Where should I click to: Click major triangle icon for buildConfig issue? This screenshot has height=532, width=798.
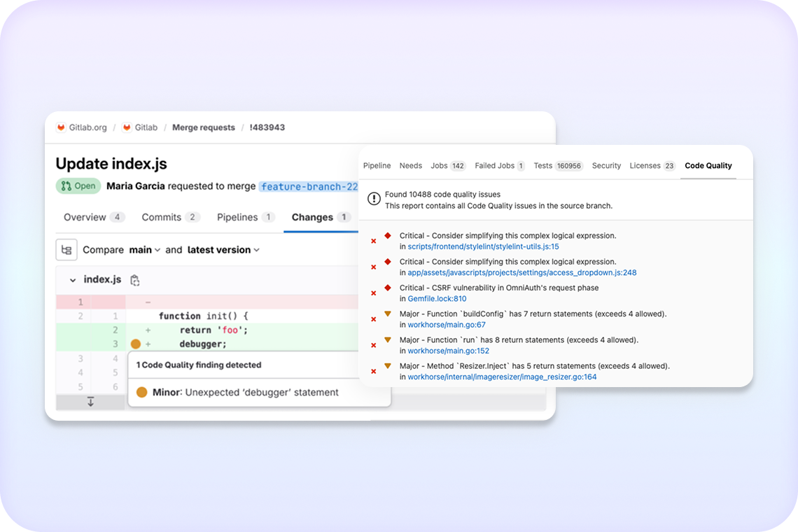[x=388, y=314]
